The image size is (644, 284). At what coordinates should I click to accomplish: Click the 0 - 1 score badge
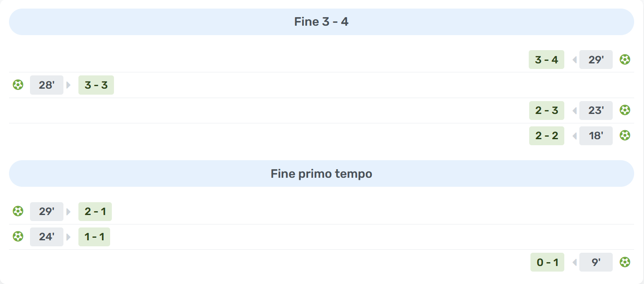pos(547,262)
